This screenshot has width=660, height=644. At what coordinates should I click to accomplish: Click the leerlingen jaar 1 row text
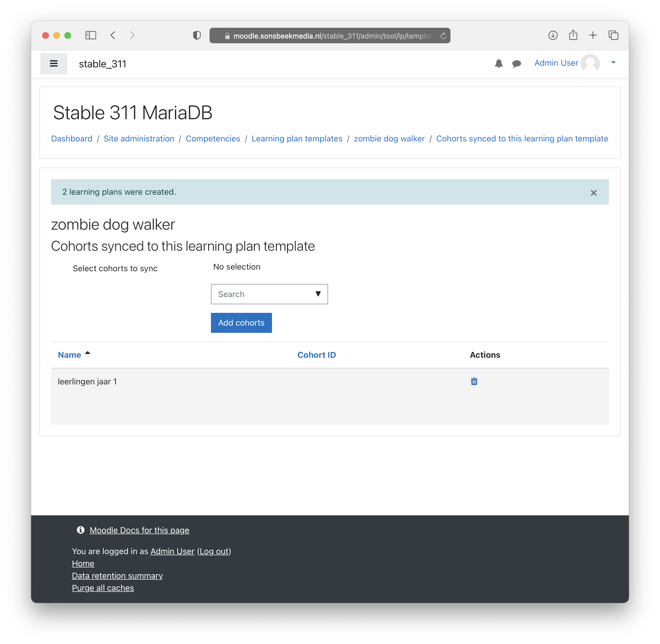point(87,382)
